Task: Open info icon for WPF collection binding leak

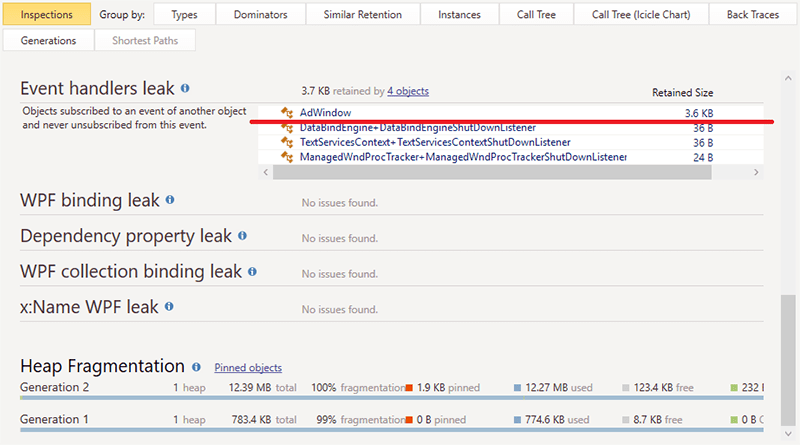Action: (253, 272)
